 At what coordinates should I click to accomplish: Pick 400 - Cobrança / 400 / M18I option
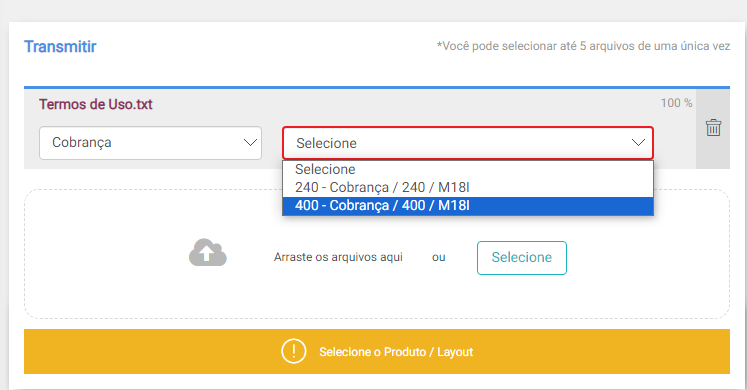pos(468,206)
